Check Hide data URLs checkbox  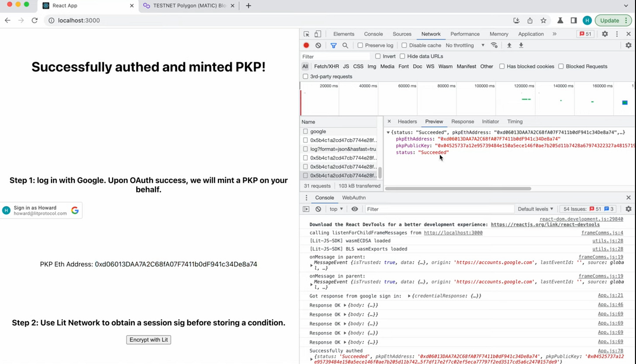[402, 56]
